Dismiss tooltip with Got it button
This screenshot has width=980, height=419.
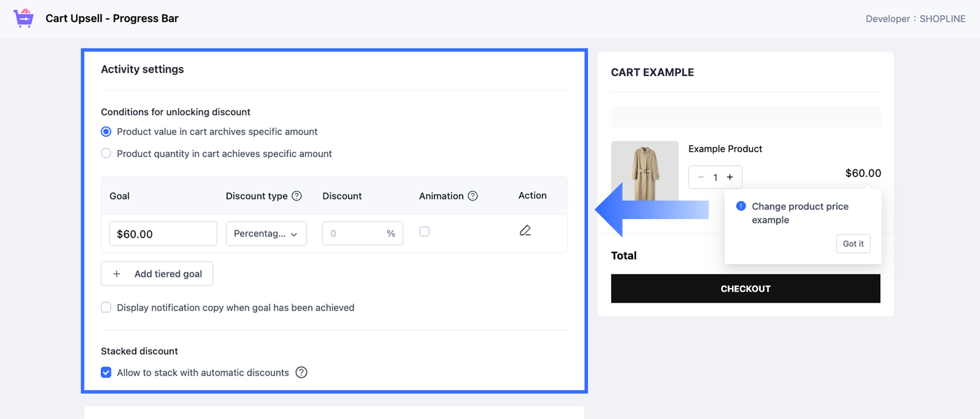point(853,244)
